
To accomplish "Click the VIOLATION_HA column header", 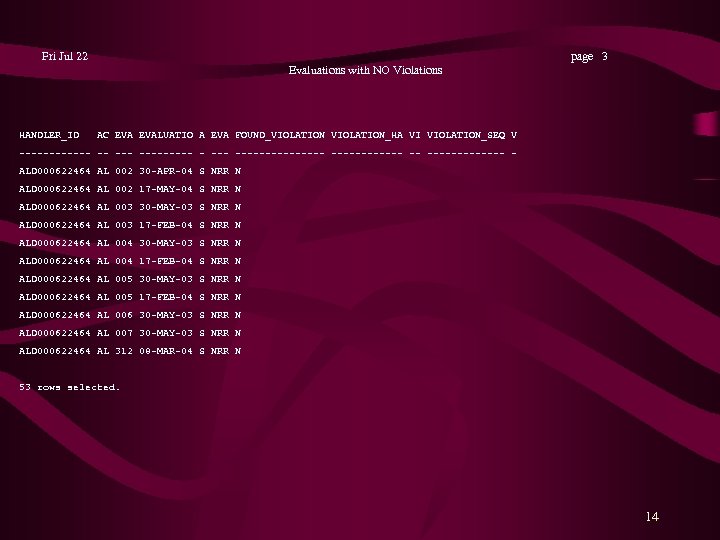I will [x=367, y=135].
